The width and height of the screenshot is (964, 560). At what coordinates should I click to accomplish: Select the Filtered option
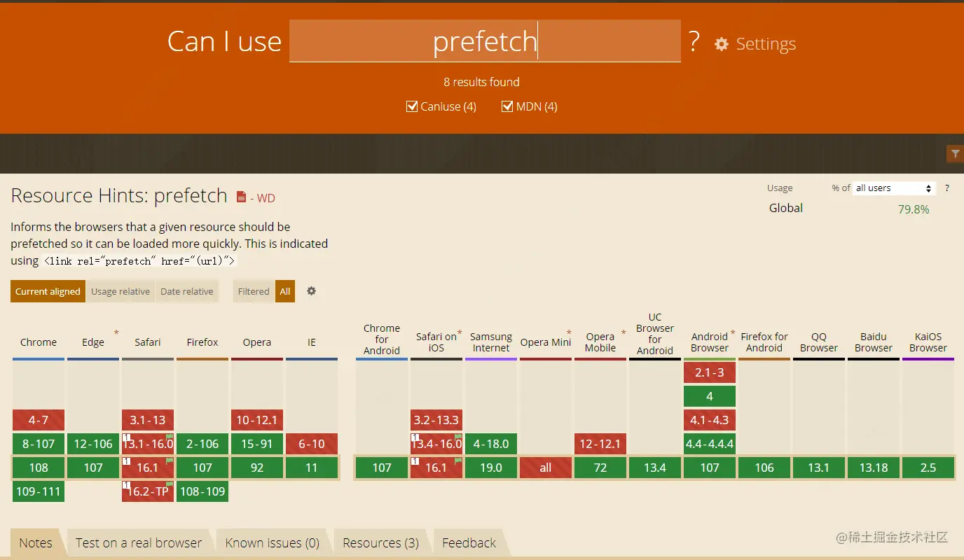254,291
